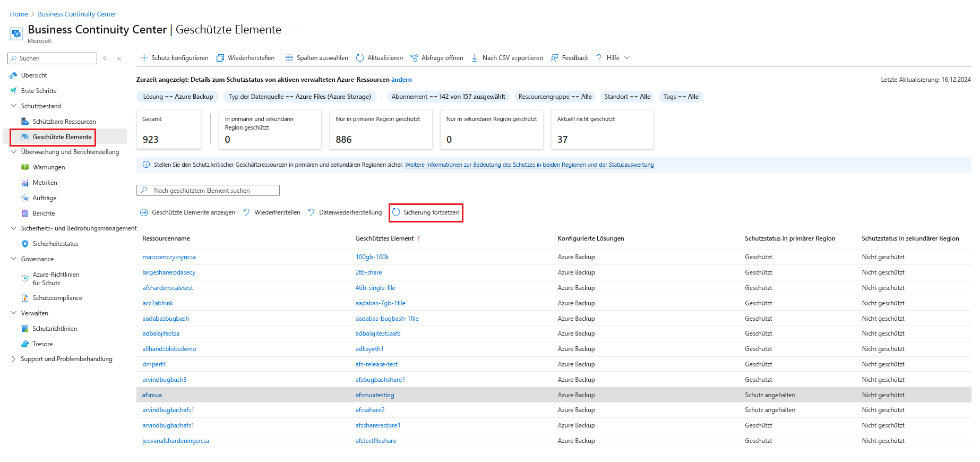Select the afsmua table row
The width and height of the screenshot is (980, 462).
(554, 395)
